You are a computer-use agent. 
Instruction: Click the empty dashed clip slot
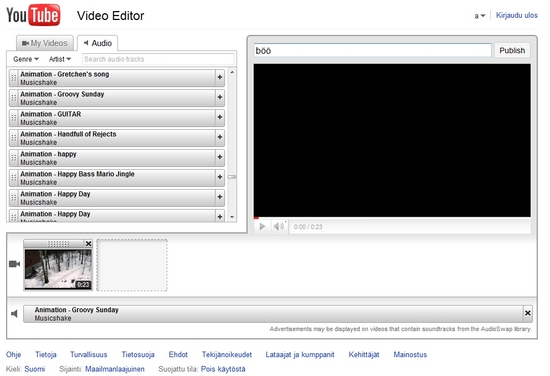(x=132, y=265)
